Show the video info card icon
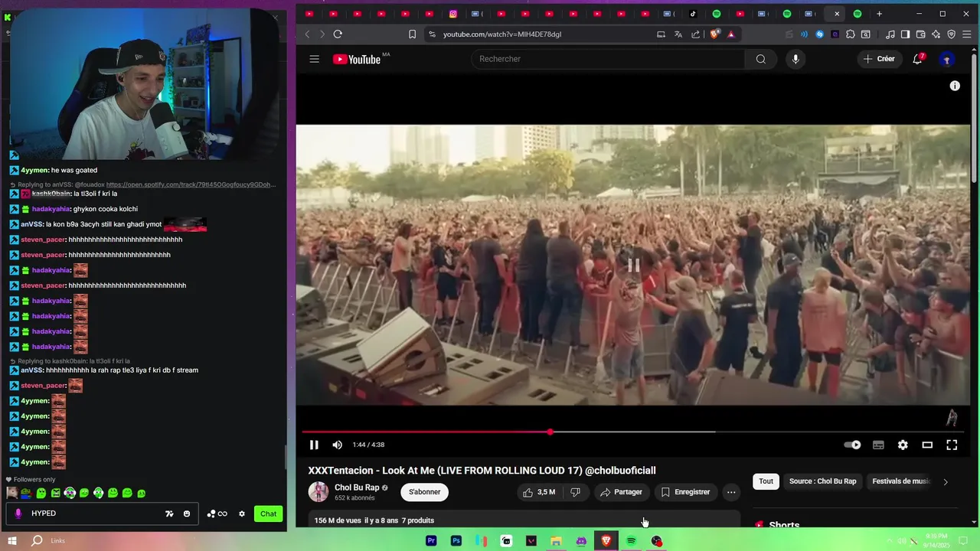This screenshot has width=980, height=551. click(955, 86)
